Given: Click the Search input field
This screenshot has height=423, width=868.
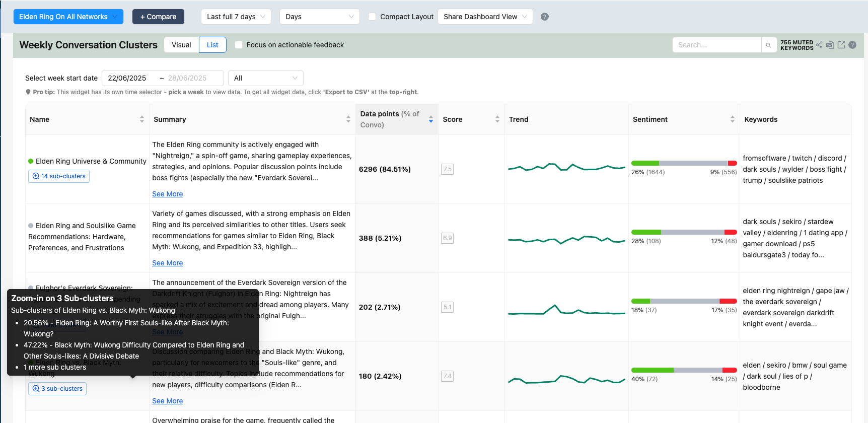Looking at the screenshot, I should (x=717, y=45).
